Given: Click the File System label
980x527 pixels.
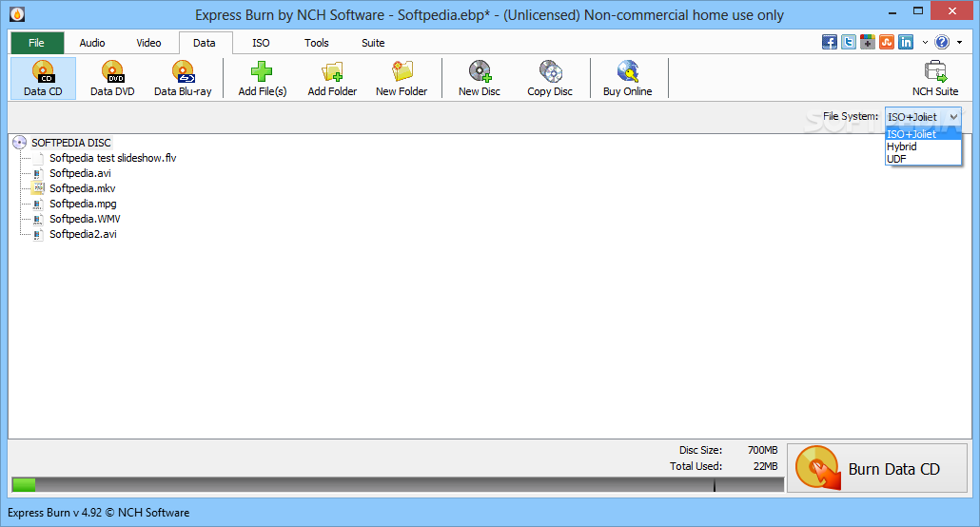Looking at the screenshot, I should [850, 116].
